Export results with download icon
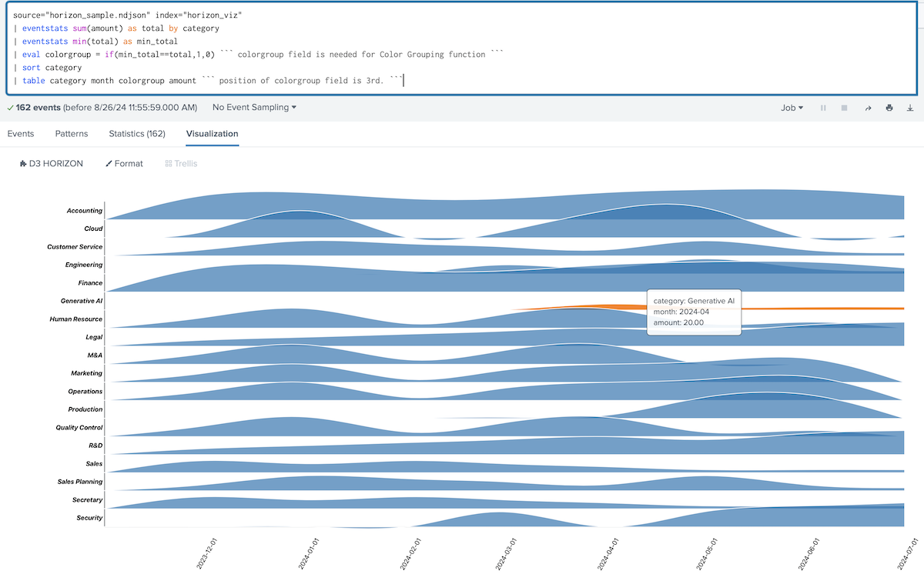Screen dimensions: 924x581 point(910,108)
